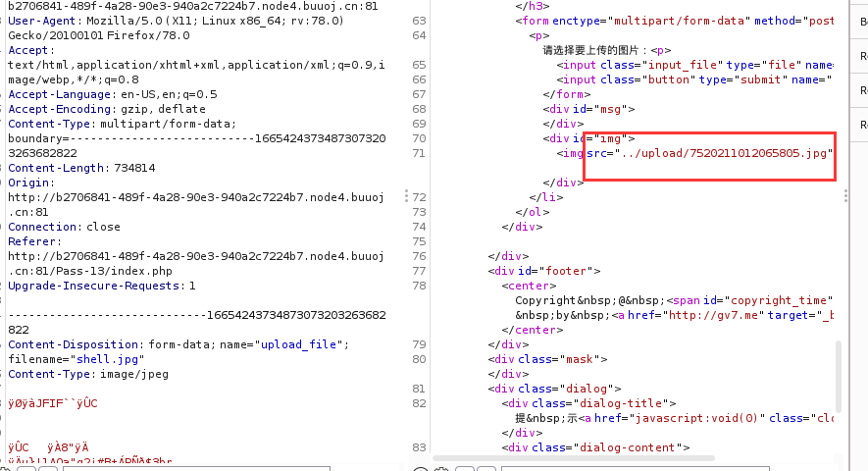Click the .cn:81/Pass-13/index.php referer path
This screenshot has height=471, width=868.
coord(90,271)
